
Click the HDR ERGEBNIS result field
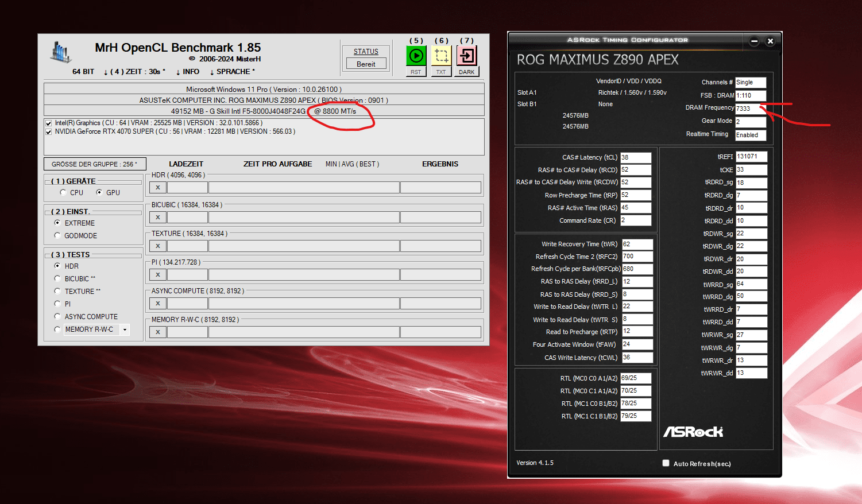pyautogui.click(x=440, y=187)
